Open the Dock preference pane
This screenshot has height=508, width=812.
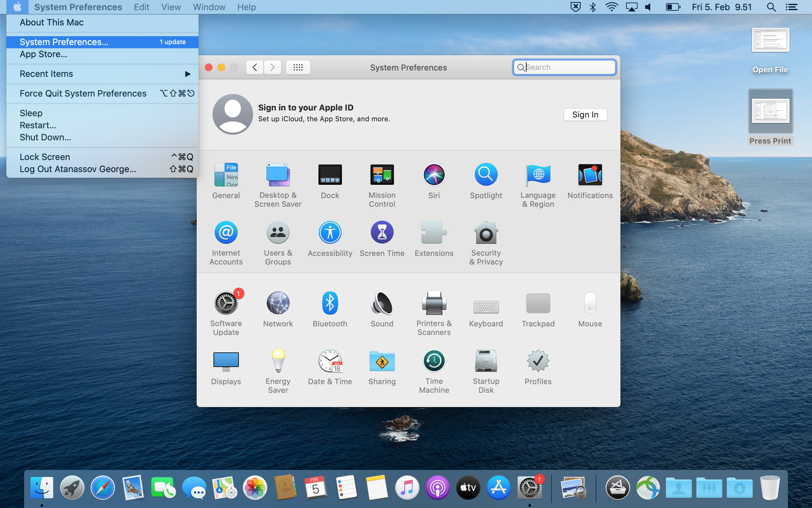coord(330,181)
